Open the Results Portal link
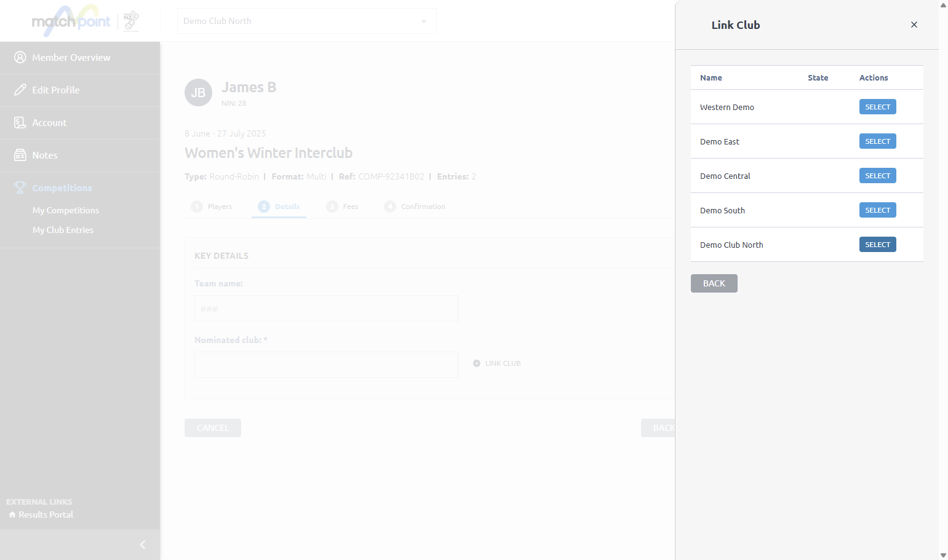This screenshot has width=948, height=560. point(41,515)
